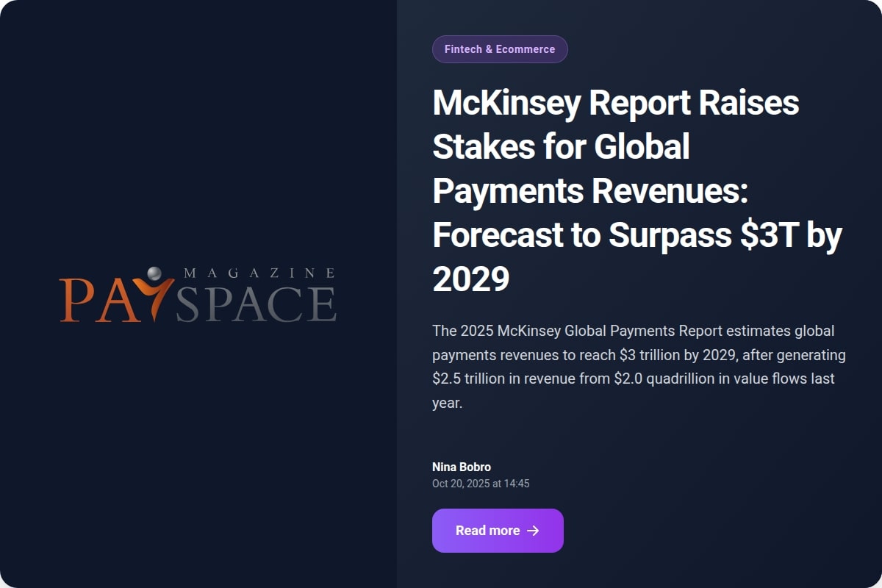Click the '2029' at the headline end
Screen dimensions: 882x588
[471, 279]
